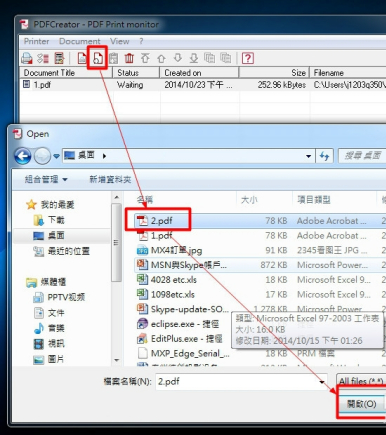Open the Printer menu

[36, 41]
